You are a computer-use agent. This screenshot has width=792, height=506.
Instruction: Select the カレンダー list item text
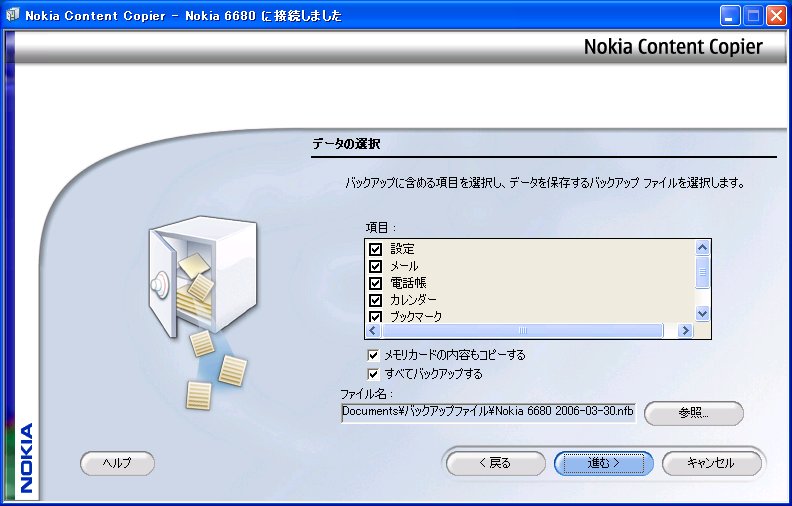click(x=413, y=300)
